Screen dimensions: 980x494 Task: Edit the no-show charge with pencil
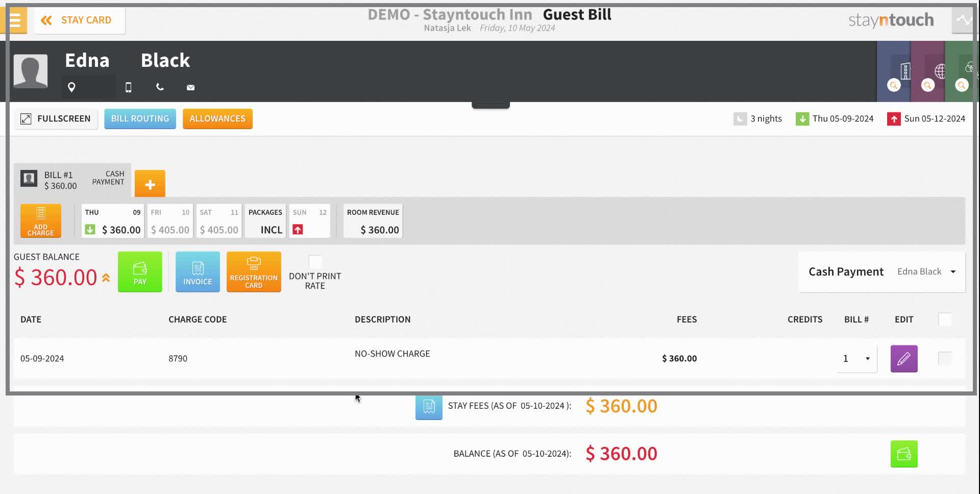tap(904, 359)
